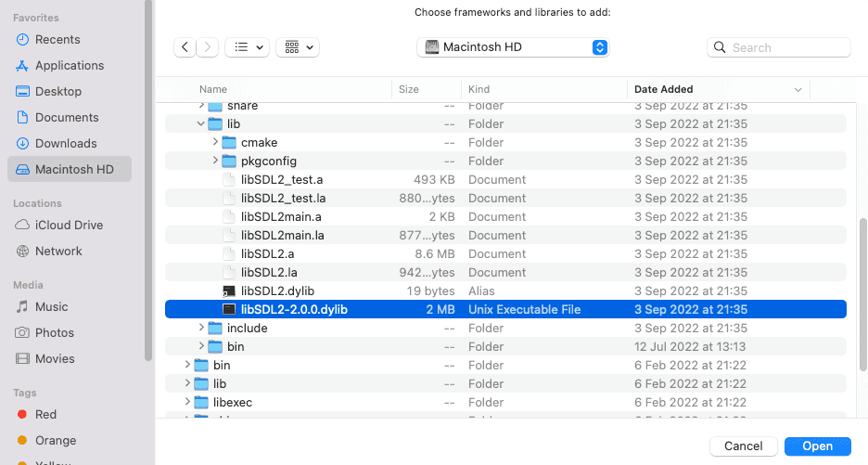The width and height of the screenshot is (868, 465).
Task: Select iCloud Drive in the sidebar
Action: [69, 226]
